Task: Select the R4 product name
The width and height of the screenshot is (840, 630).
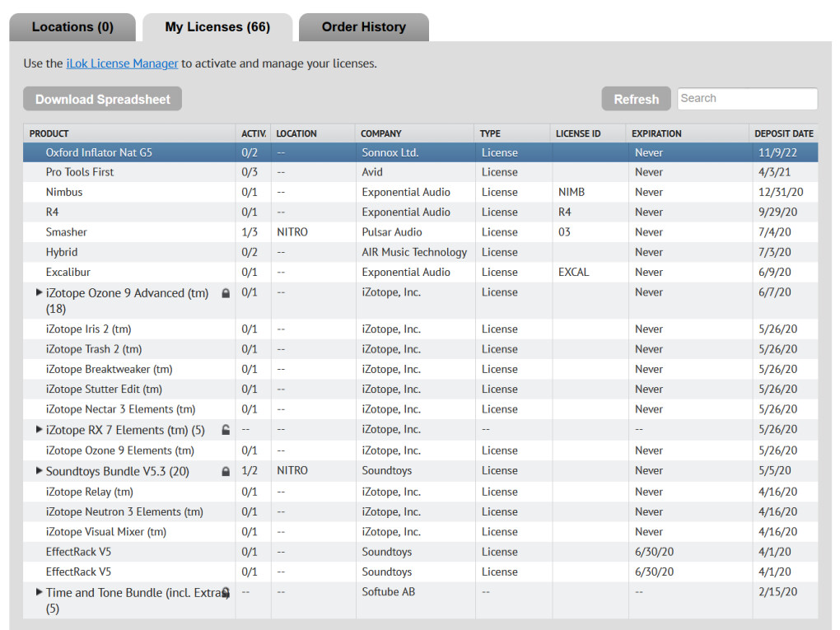Action: pos(52,212)
